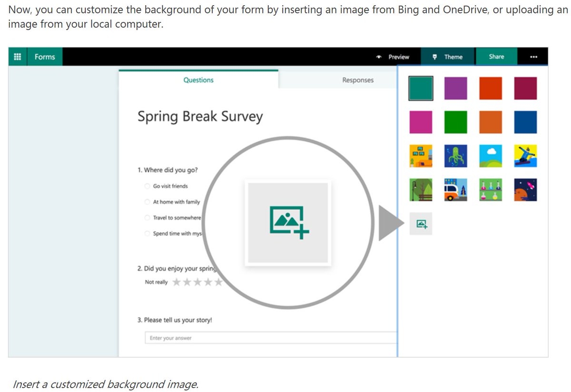This screenshot has width=571, height=392.
Task: Choose the camper van theme
Action: [456, 190]
